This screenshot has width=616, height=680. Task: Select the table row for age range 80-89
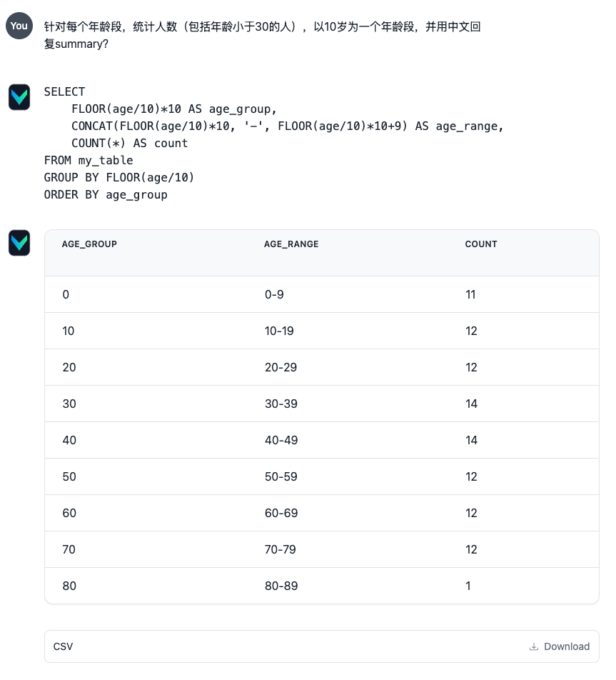click(x=321, y=586)
